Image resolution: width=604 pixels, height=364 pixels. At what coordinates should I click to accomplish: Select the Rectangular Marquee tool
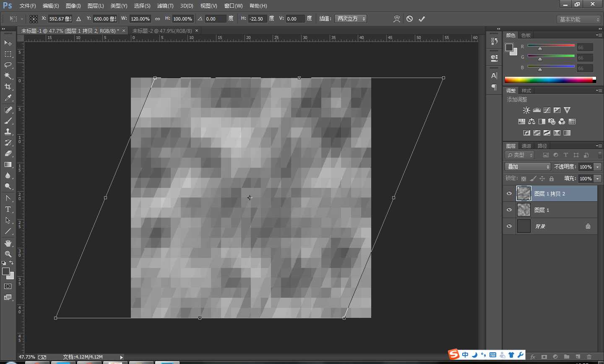[8, 54]
